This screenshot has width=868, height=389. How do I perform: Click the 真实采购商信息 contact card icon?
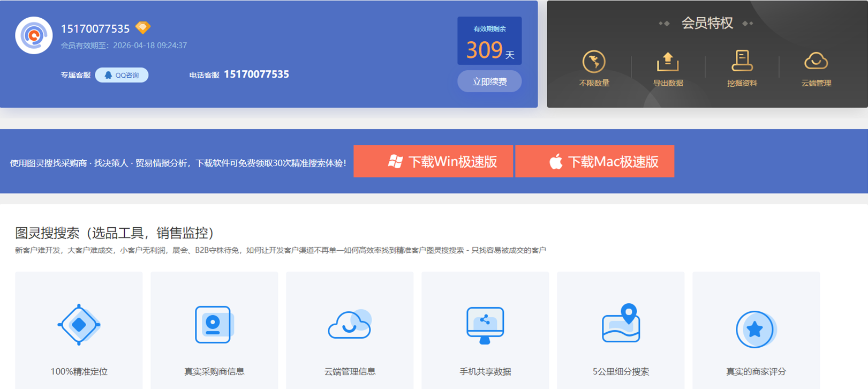click(214, 325)
